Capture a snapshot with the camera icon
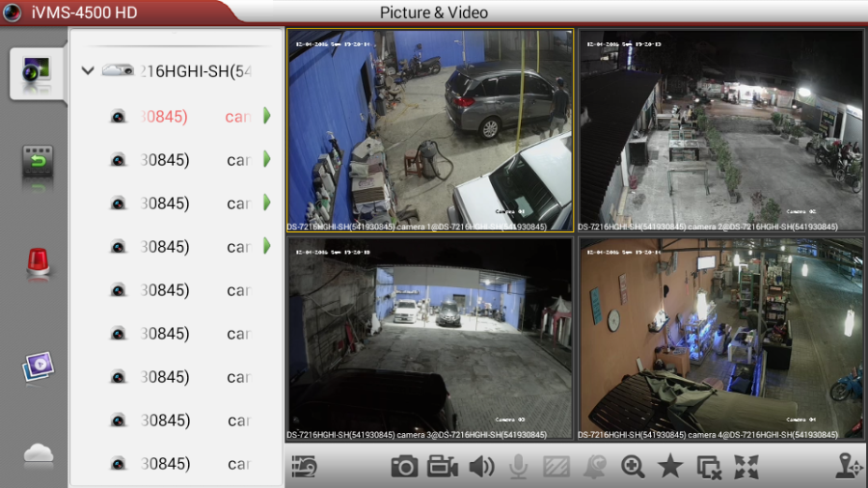The image size is (868, 488). [404, 467]
